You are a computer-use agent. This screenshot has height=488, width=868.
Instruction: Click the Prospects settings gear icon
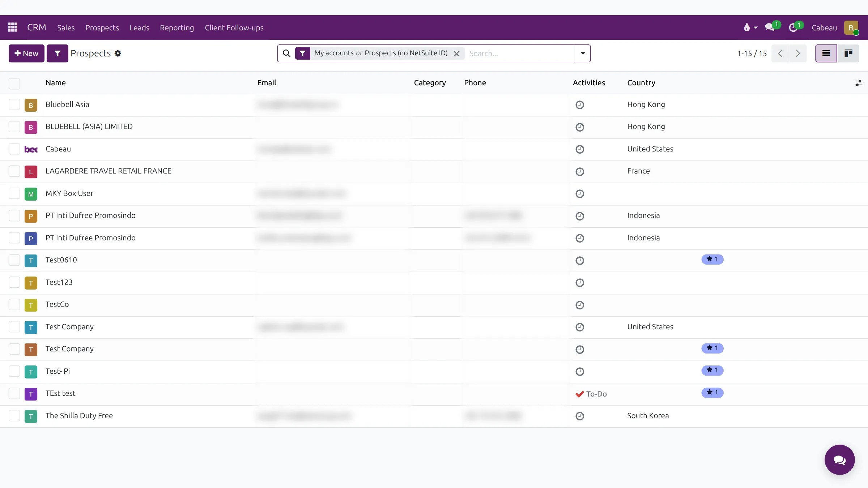coord(118,53)
